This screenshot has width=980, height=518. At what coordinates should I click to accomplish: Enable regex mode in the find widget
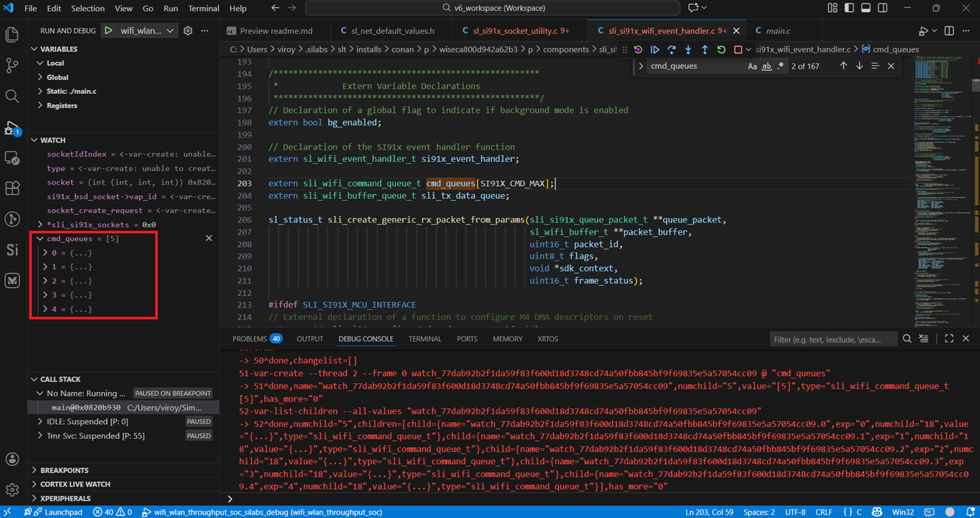pyautogui.click(x=779, y=65)
